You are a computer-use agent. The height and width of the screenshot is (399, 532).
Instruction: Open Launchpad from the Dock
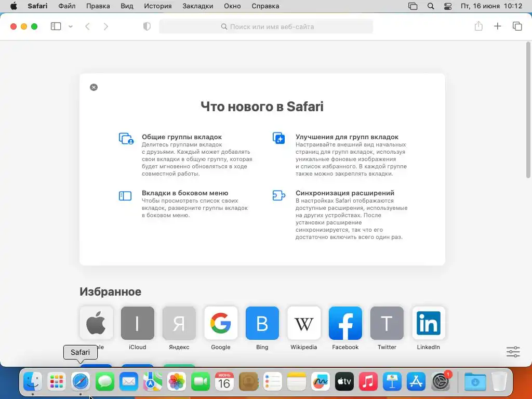(x=57, y=382)
